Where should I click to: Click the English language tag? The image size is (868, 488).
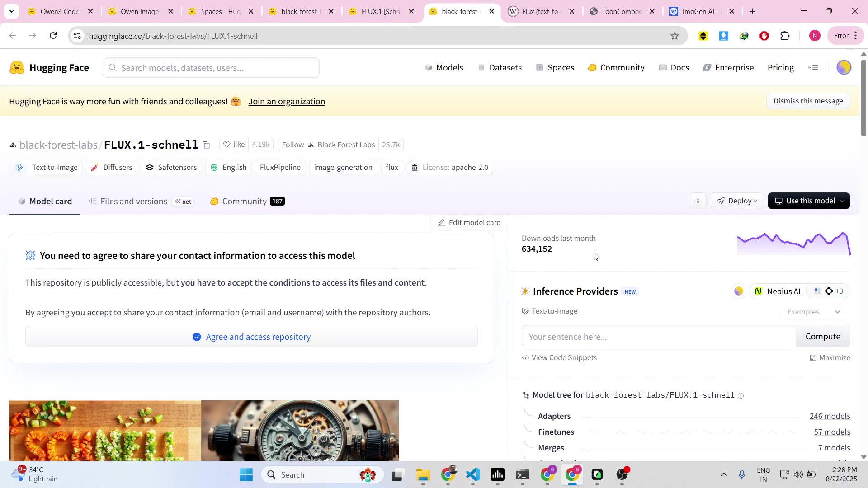228,168
